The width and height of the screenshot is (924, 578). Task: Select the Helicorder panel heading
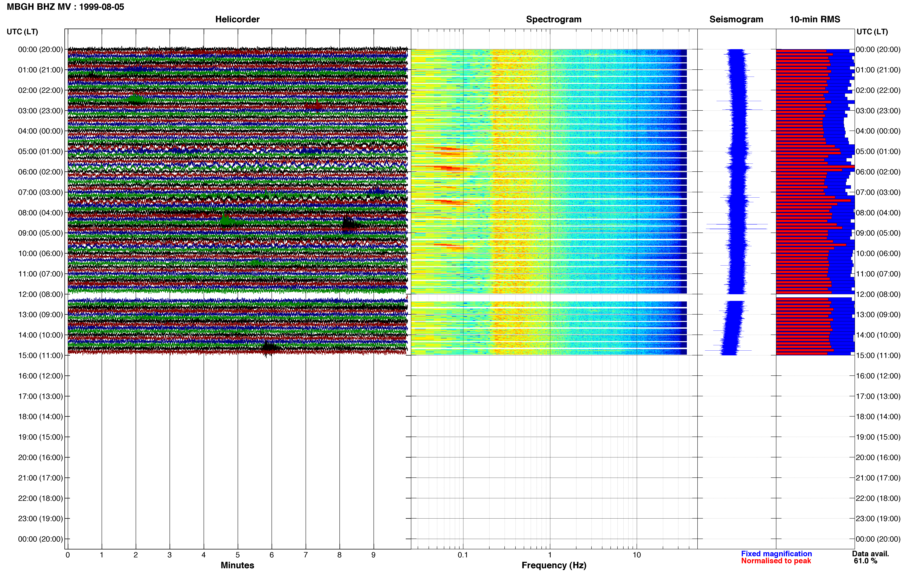[237, 20]
